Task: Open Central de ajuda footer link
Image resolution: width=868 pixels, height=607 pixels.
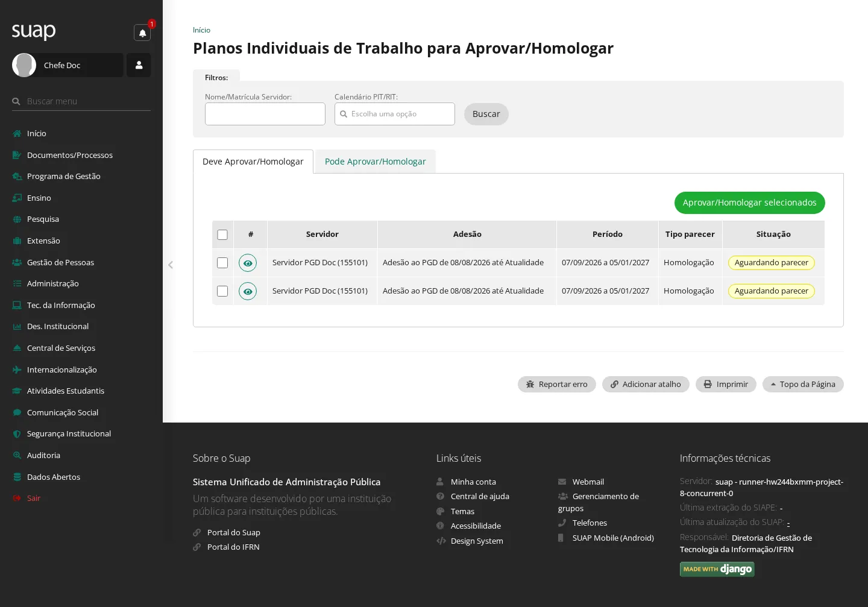Action: [x=480, y=496]
